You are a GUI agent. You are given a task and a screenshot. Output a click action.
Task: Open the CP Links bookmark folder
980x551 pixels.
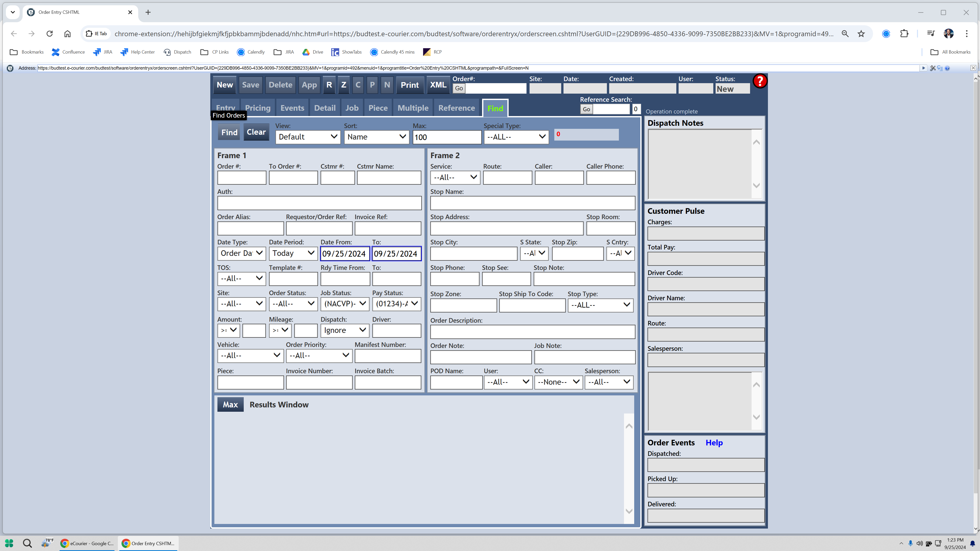[215, 52]
